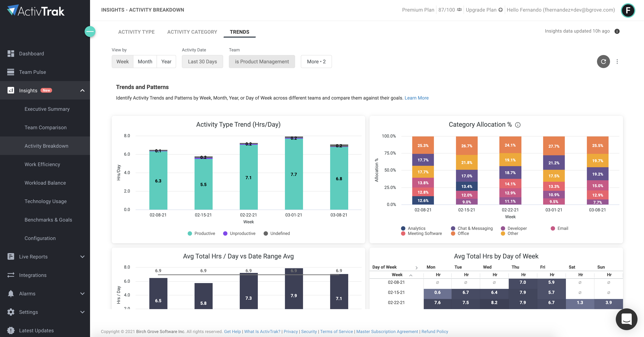
Task: Collapse the sidebar with the teal minus button
Action: coord(90,31)
